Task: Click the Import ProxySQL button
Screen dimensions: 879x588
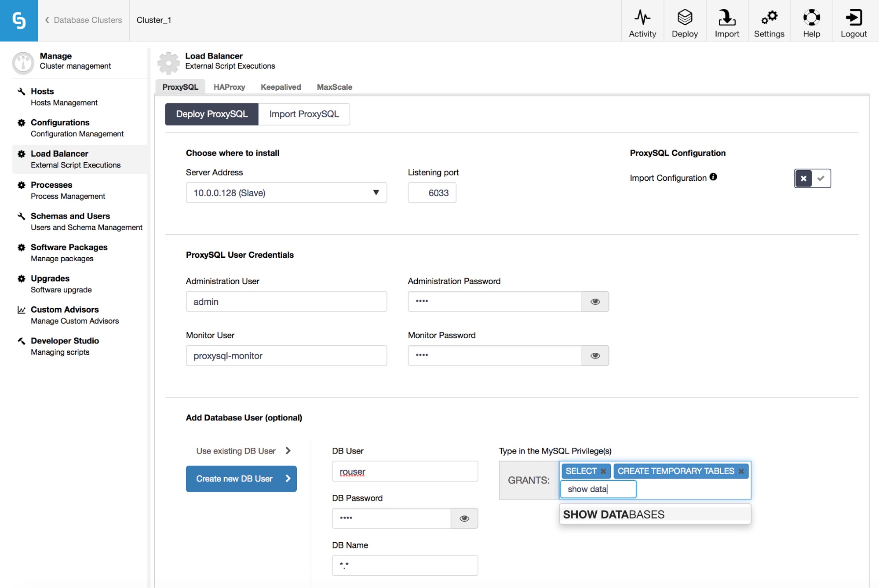Action: pyautogui.click(x=304, y=114)
